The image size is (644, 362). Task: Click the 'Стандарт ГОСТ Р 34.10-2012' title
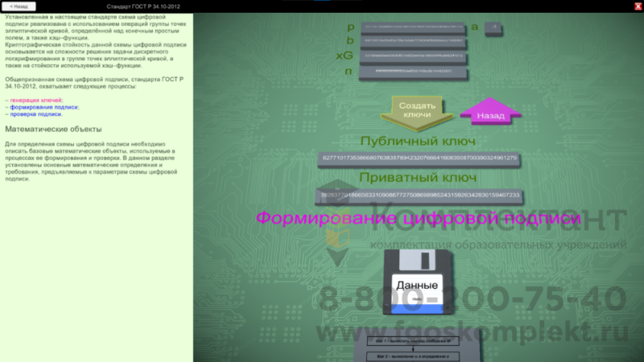coord(141,6)
